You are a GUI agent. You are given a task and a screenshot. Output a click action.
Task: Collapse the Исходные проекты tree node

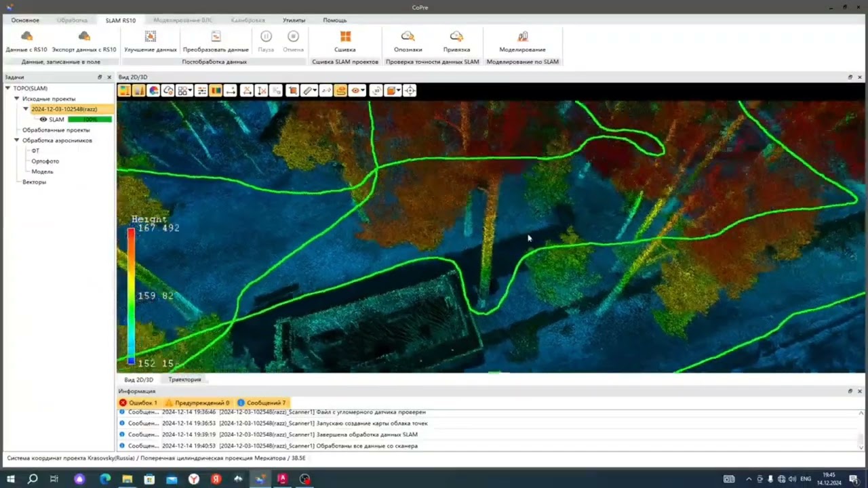coord(17,99)
